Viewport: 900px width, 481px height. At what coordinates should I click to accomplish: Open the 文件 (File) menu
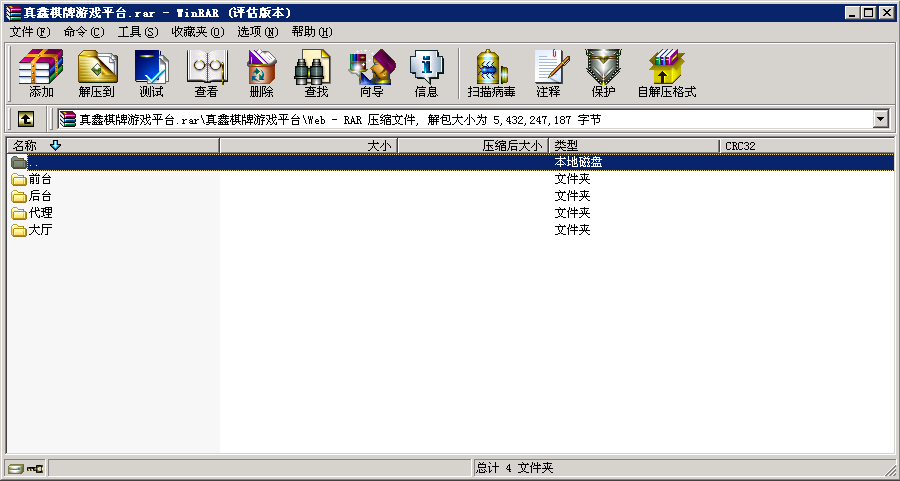tap(29, 32)
